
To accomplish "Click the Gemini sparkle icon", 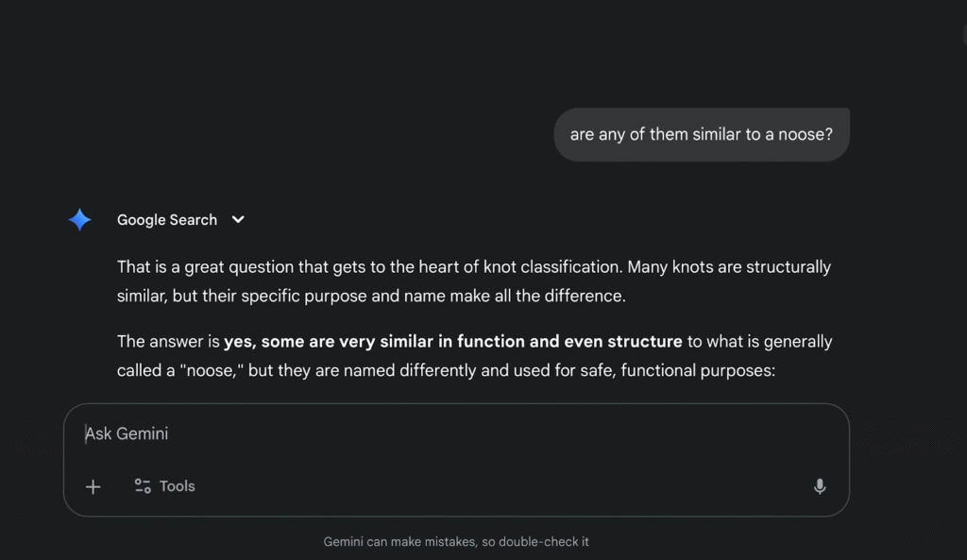I will (80, 220).
